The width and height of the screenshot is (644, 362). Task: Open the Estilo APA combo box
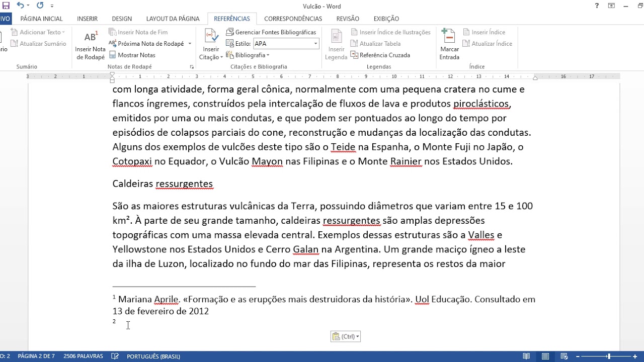click(x=286, y=44)
